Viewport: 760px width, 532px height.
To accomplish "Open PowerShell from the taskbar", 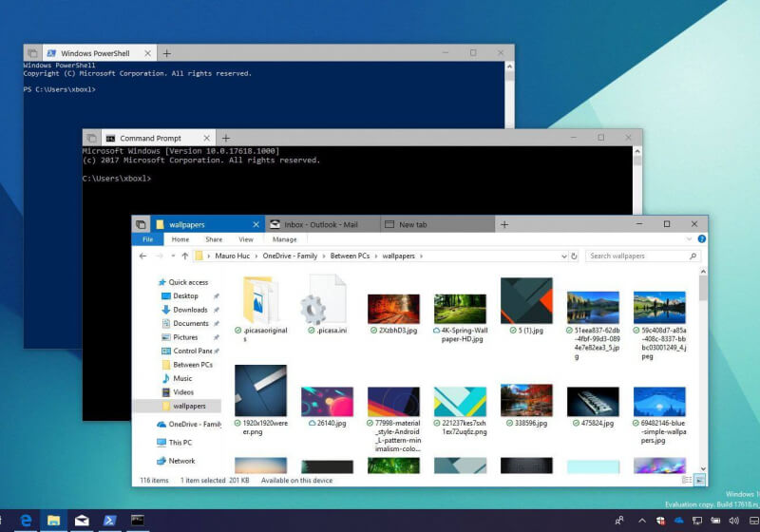I will (110, 520).
